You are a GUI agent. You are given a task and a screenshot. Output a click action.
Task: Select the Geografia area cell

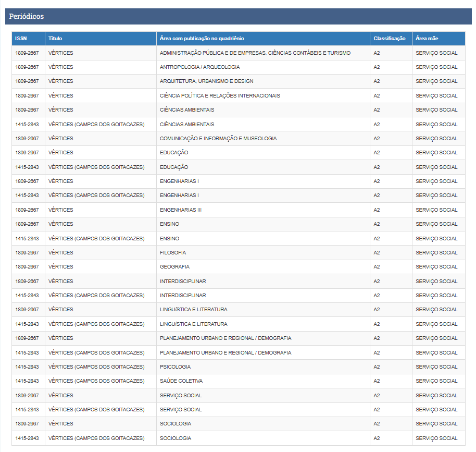[174, 267]
